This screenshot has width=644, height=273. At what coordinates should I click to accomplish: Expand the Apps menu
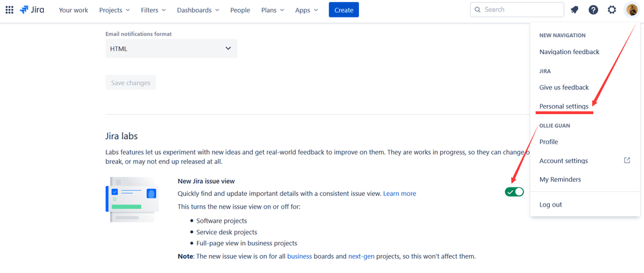click(306, 10)
